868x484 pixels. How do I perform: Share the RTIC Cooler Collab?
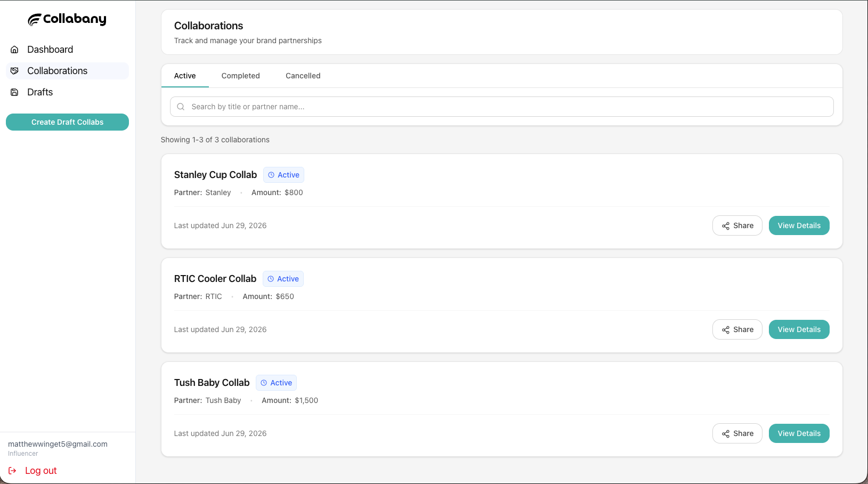[737, 329]
